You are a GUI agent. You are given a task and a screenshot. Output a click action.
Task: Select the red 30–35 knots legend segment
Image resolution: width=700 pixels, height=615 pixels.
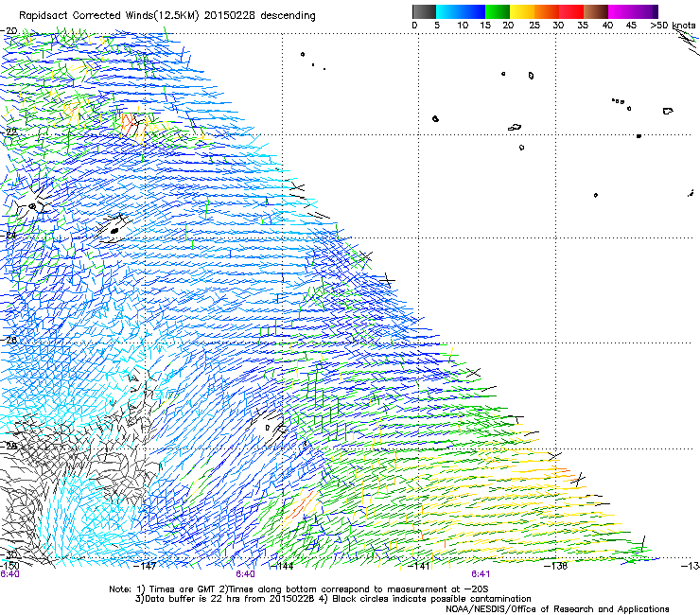coord(571,11)
